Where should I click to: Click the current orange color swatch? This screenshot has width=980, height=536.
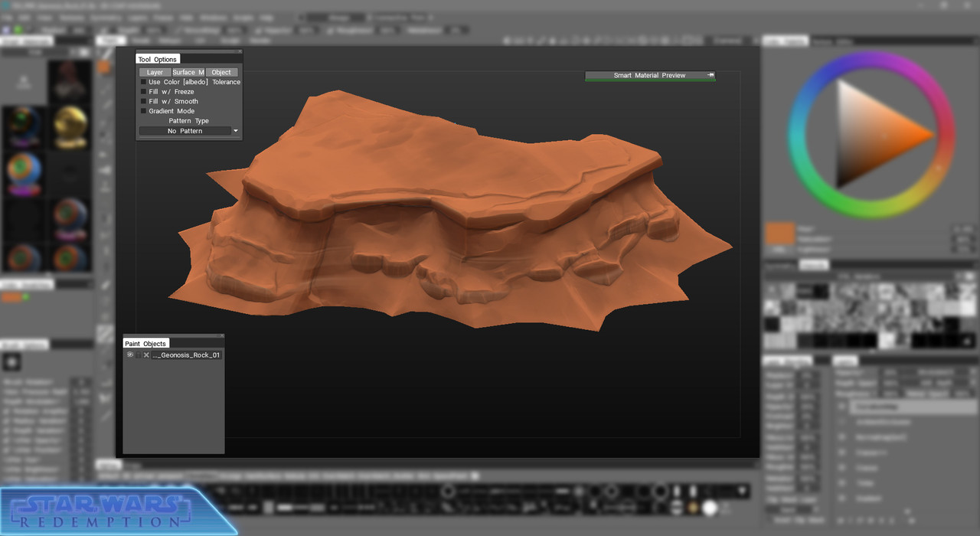click(780, 234)
